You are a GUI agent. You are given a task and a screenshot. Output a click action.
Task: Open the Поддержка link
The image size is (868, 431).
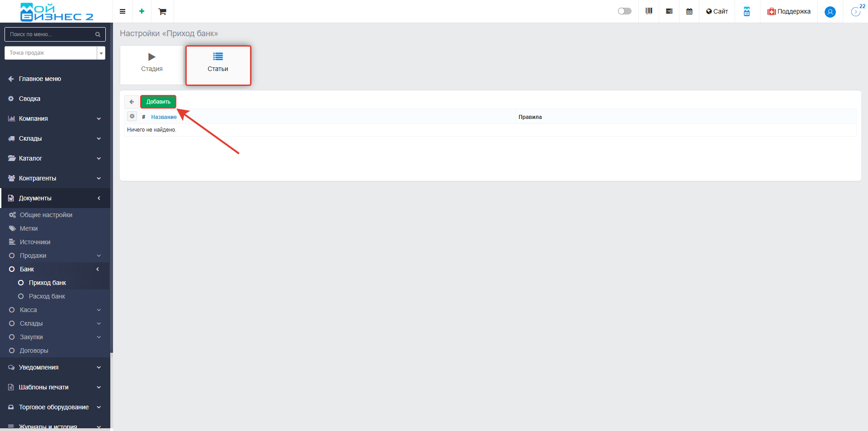tap(789, 11)
